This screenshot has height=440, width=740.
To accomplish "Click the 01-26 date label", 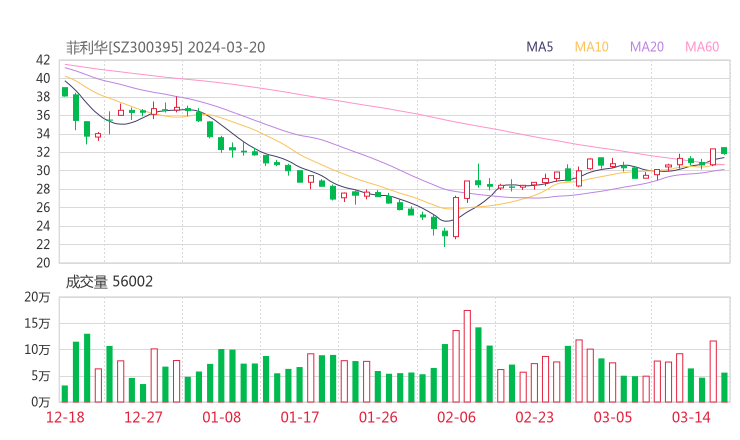I will coord(378,417).
